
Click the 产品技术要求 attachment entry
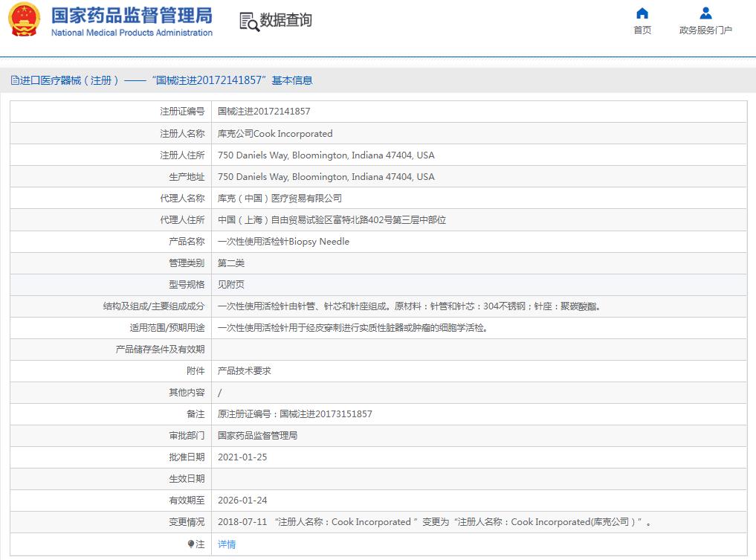[242, 370]
